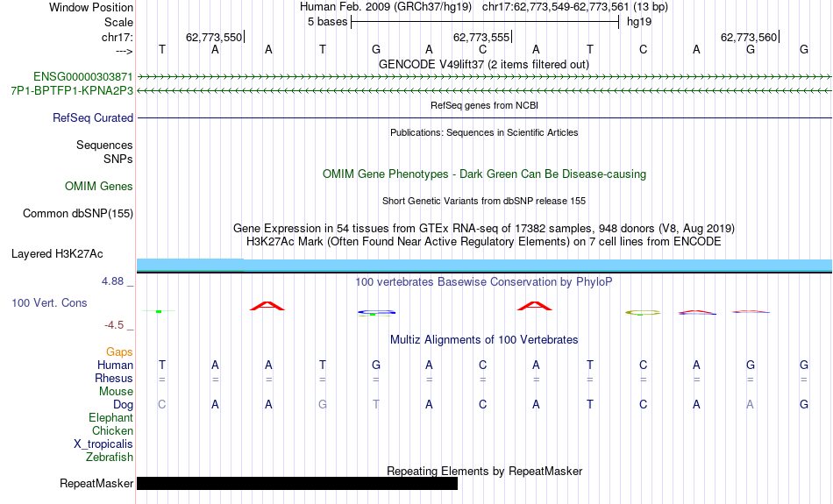
Task: Select the RefSeq Curated track label
Action: pyautogui.click(x=93, y=118)
